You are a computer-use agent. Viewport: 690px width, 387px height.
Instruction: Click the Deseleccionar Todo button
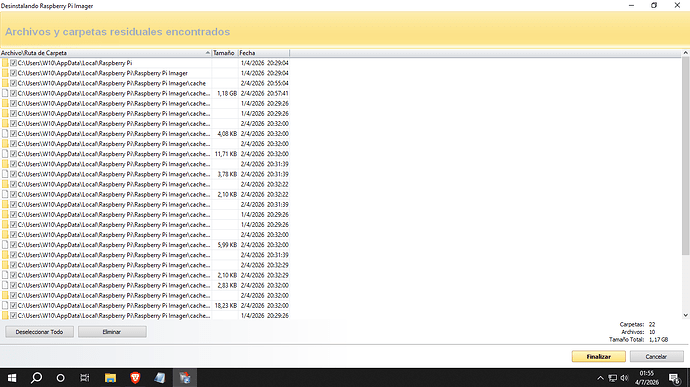[40, 332]
